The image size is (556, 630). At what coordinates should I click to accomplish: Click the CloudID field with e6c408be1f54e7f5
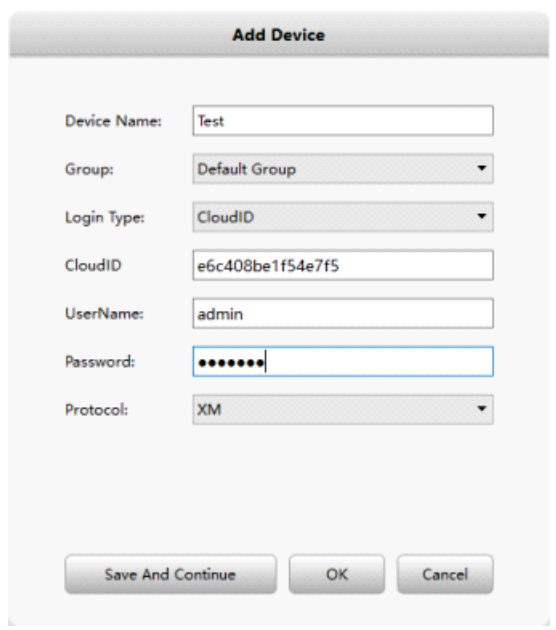point(343,265)
